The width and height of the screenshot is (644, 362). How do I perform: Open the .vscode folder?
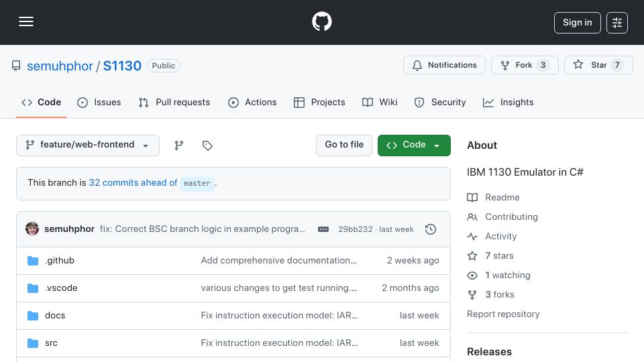(x=61, y=288)
